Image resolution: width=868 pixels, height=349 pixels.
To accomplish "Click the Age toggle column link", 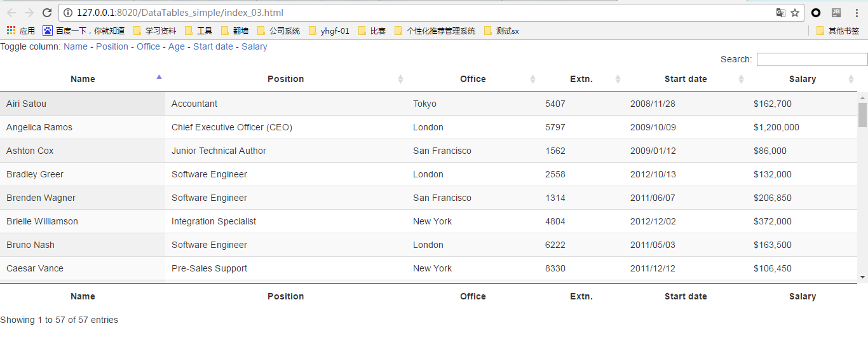I will click(177, 46).
